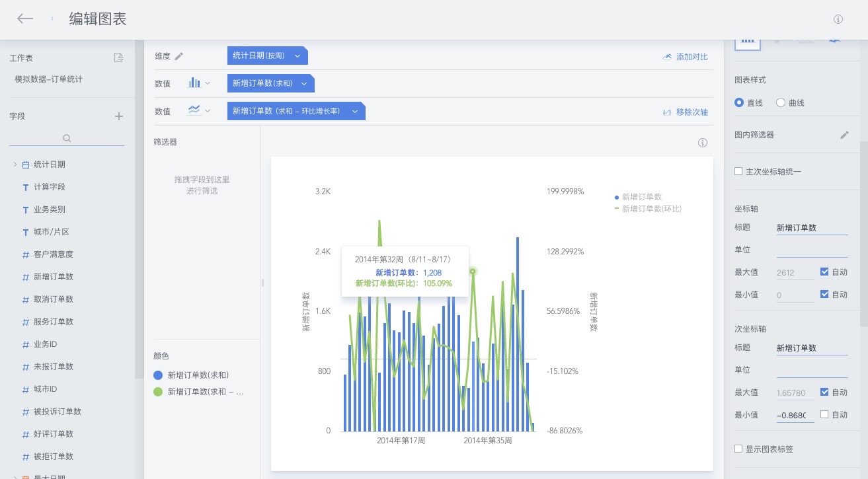
Task: Enable 主次坐标轴统一 checkbox
Action: (738, 171)
